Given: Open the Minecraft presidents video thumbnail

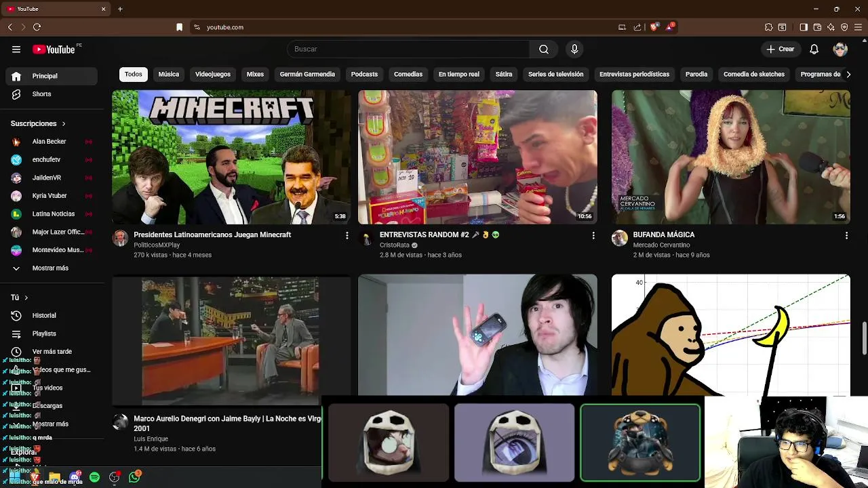Looking at the screenshot, I should click(231, 157).
